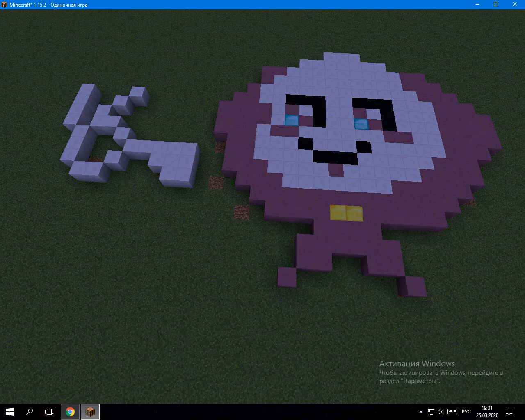Switch to Google Chrome on the taskbar
This screenshot has width=525, height=420.
click(x=70, y=412)
